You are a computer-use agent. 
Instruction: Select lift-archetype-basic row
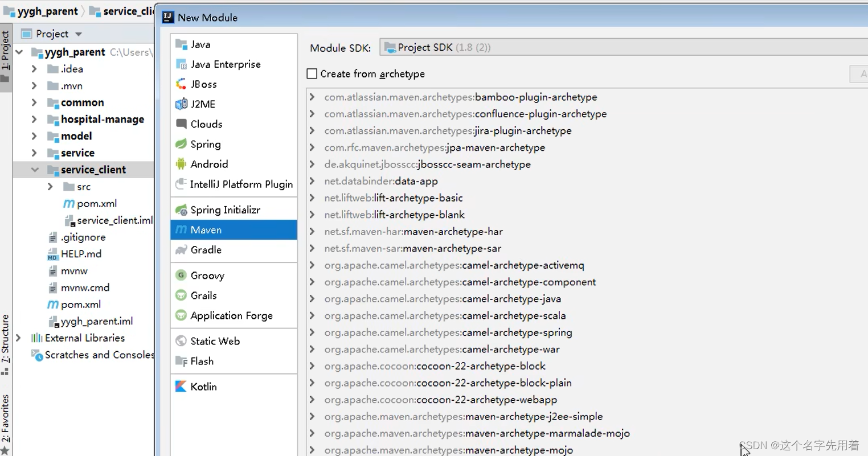pyautogui.click(x=394, y=198)
